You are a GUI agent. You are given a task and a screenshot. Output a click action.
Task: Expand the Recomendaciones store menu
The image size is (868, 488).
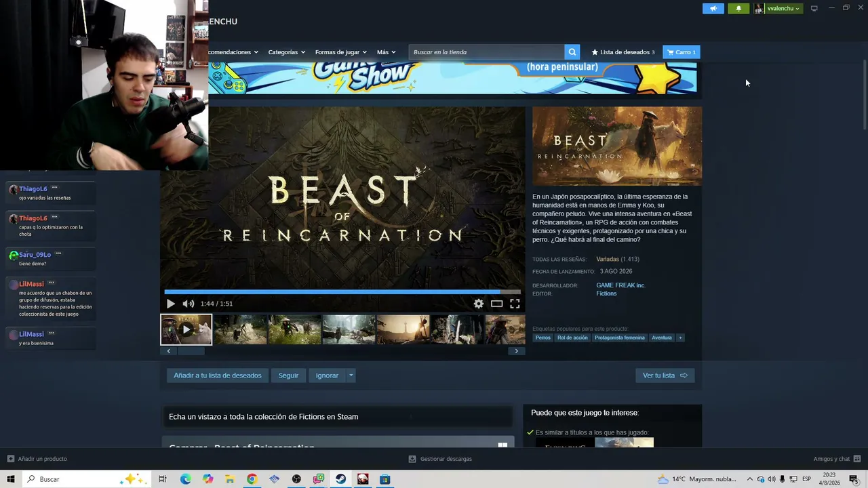tap(234, 52)
